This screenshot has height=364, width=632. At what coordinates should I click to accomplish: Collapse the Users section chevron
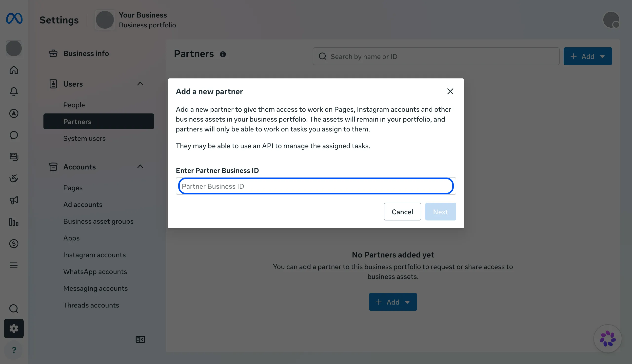140,84
